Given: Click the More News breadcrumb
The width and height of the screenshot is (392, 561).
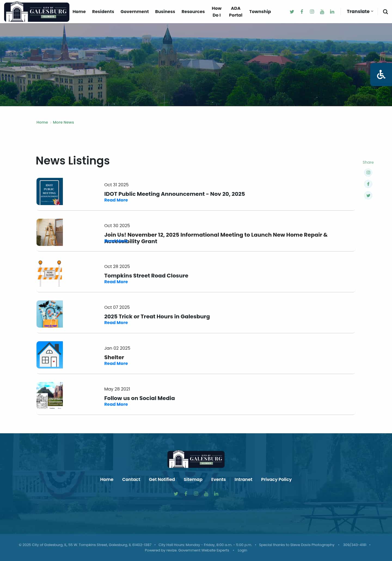Looking at the screenshot, I should [x=63, y=122].
